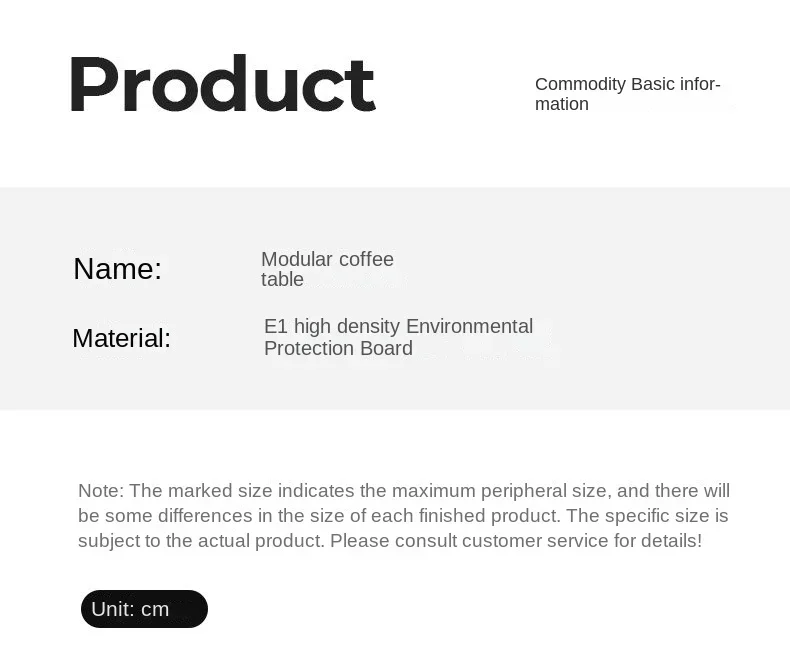This screenshot has width=790, height=655.
Task: Click the word Environmental in the material value
Action: pos(469,327)
